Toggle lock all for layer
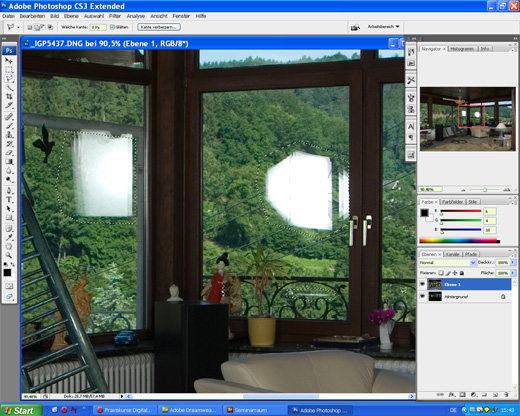Screen dimensions: 520x416 [x=462, y=273]
